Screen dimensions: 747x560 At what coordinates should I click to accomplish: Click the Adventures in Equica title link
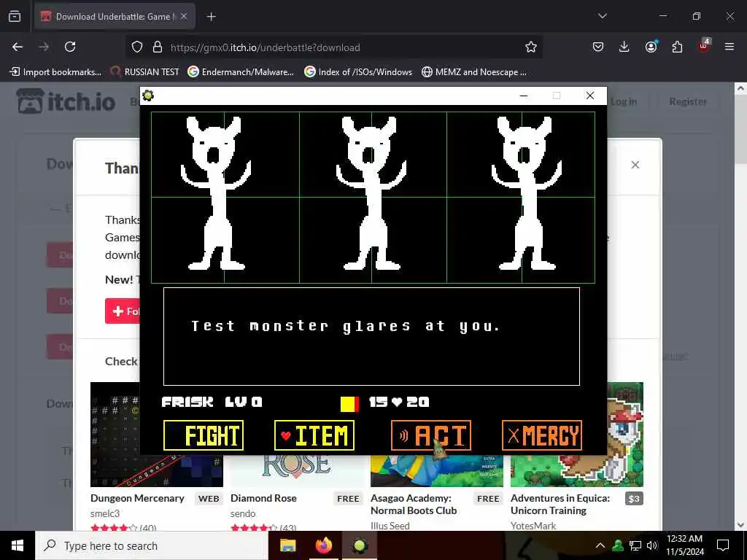pyautogui.click(x=560, y=505)
